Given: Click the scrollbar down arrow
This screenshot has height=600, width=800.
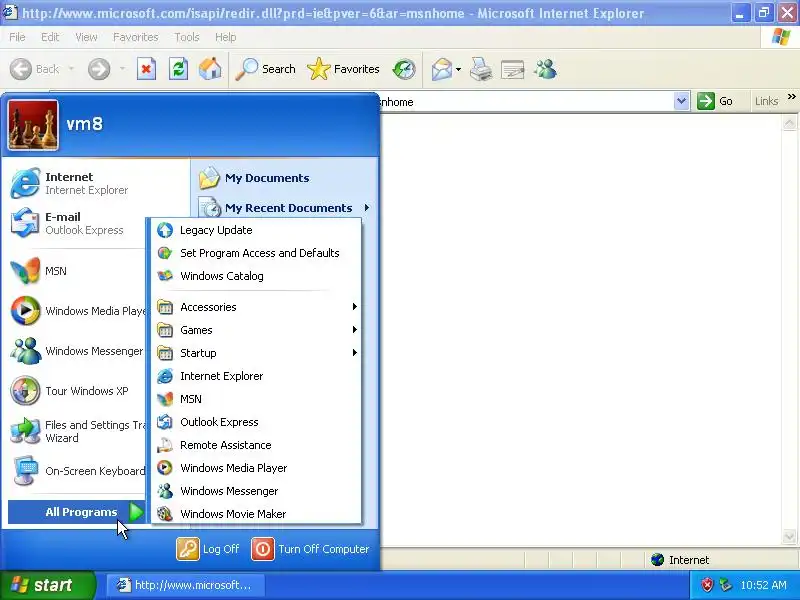Looking at the screenshot, I should pos(789,537).
